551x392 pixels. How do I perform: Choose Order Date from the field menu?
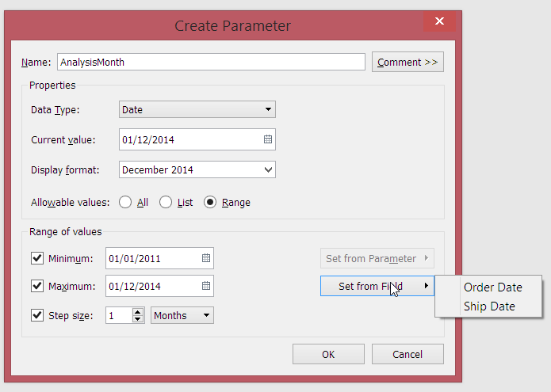pyautogui.click(x=492, y=287)
